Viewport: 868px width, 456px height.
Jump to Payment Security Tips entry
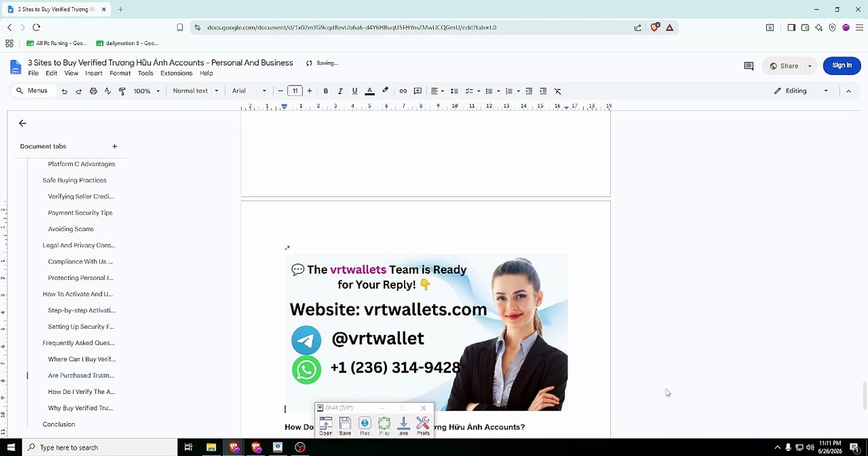coord(80,213)
